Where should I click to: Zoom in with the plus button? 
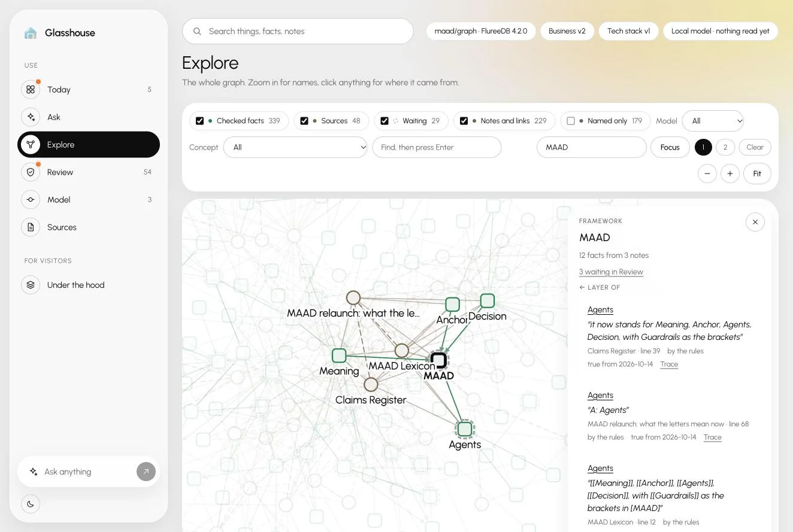[730, 174]
